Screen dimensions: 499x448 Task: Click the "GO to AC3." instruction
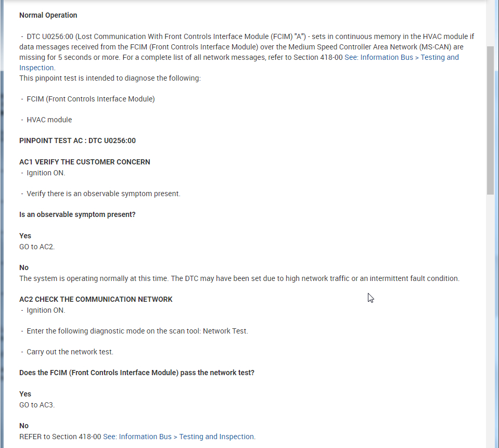[37, 404]
